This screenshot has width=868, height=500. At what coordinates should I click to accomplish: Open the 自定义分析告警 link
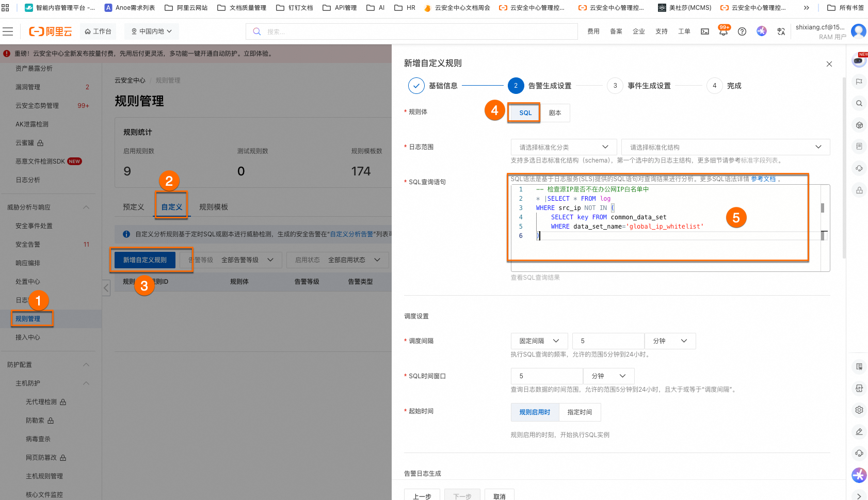(351, 234)
